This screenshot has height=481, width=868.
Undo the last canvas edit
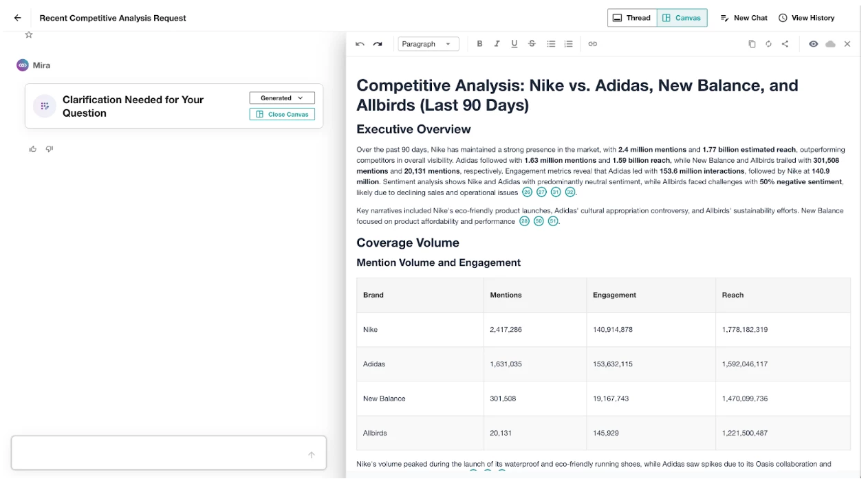tap(360, 44)
